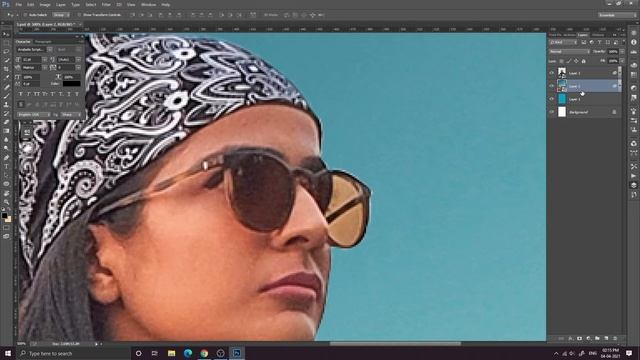640x360 pixels.
Task: Click the Create new layer icon
Action: (x=606, y=338)
